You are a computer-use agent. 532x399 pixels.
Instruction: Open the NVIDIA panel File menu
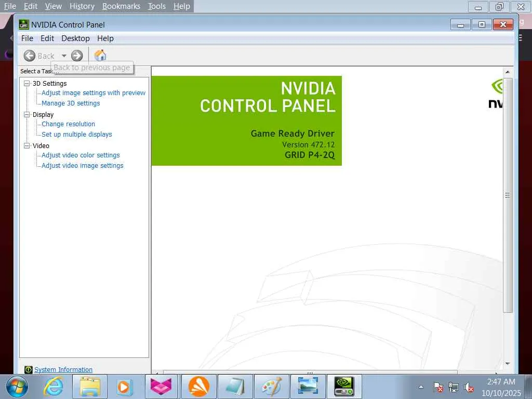tap(27, 38)
